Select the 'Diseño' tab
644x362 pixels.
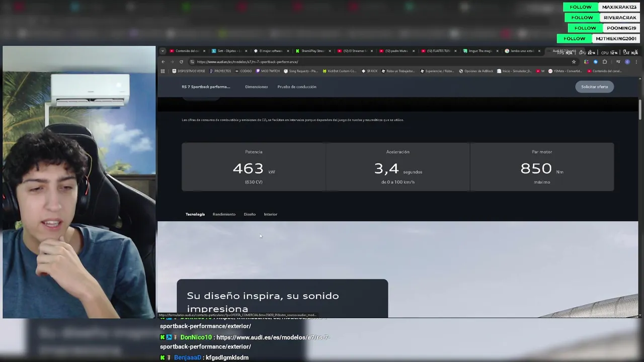pos(250,214)
